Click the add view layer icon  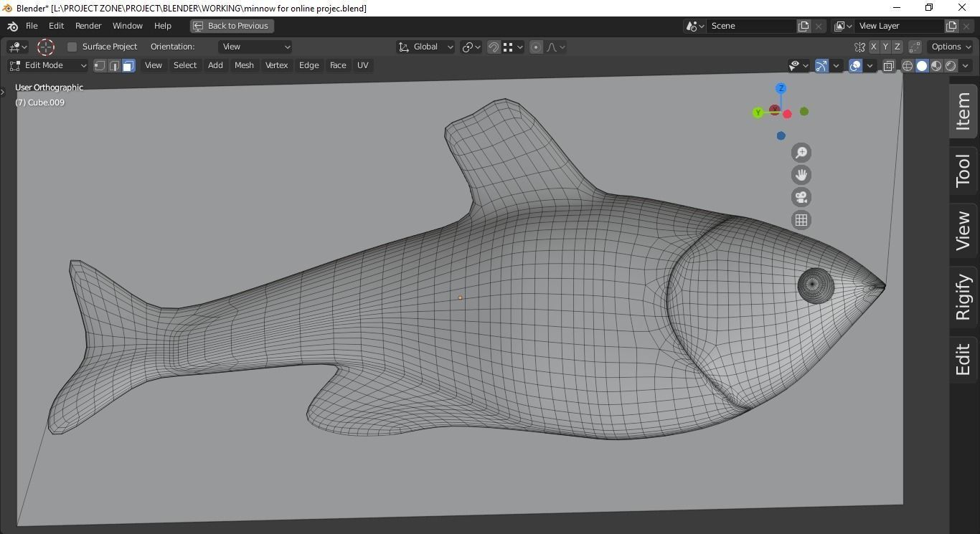(x=951, y=26)
